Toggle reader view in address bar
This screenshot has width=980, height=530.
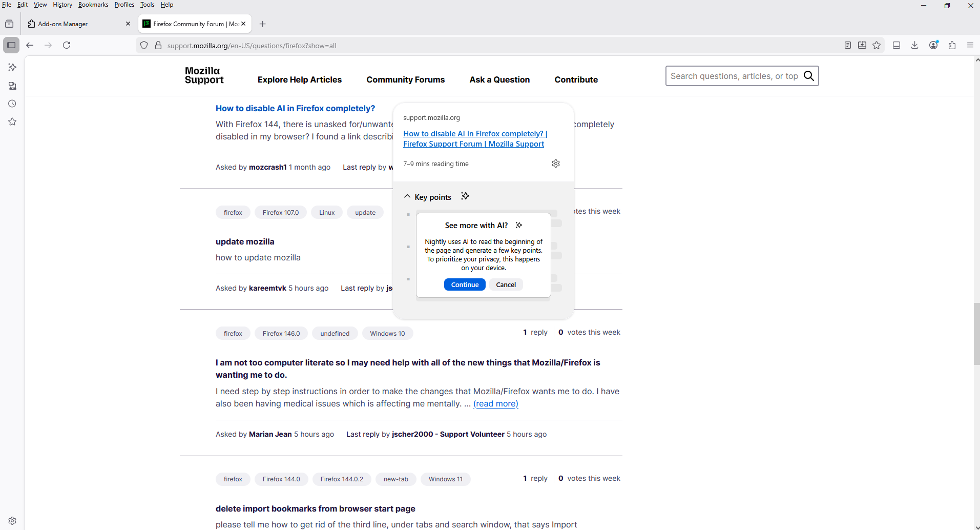point(848,45)
